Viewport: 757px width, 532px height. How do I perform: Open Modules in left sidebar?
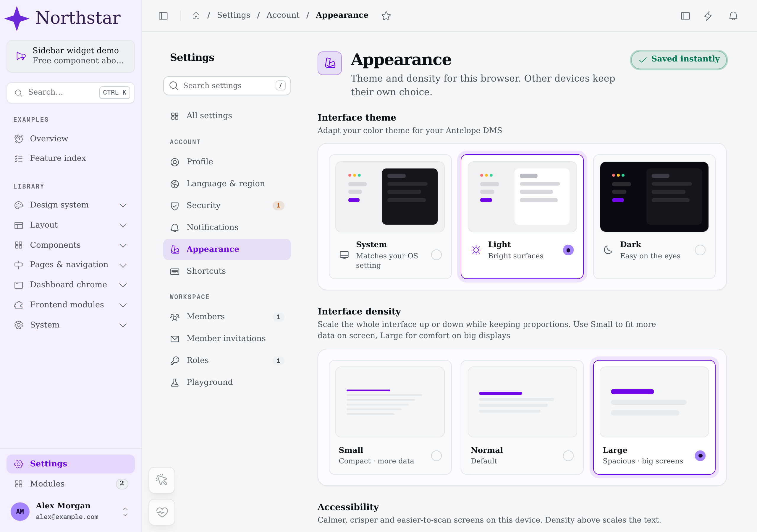[x=71, y=484]
